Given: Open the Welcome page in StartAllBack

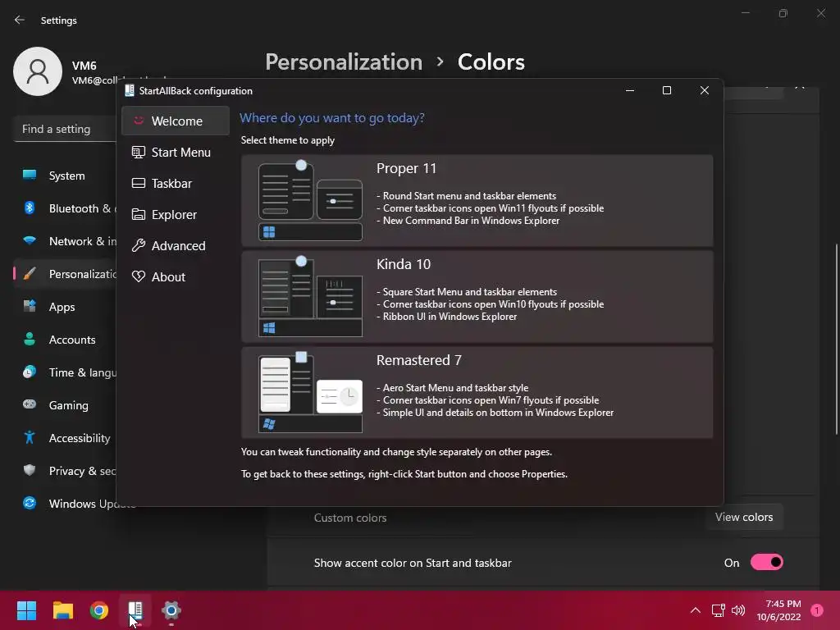Looking at the screenshot, I should pyautogui.click(x=176, y=121).
